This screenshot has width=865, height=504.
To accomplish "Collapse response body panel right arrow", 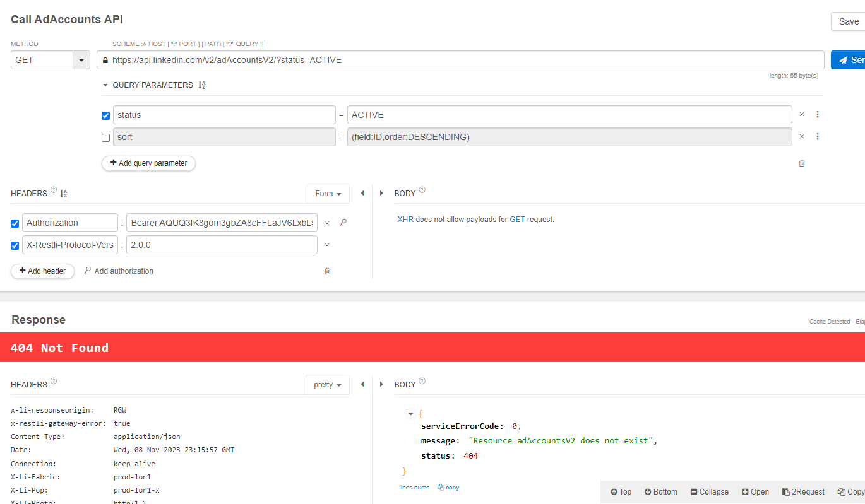I will pos(381,384).
